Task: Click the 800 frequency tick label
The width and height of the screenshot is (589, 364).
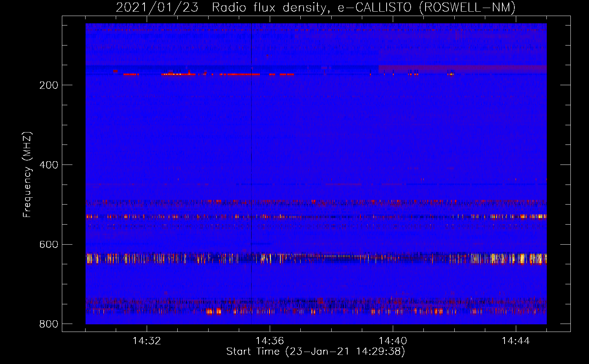Action: coord(49,324)
